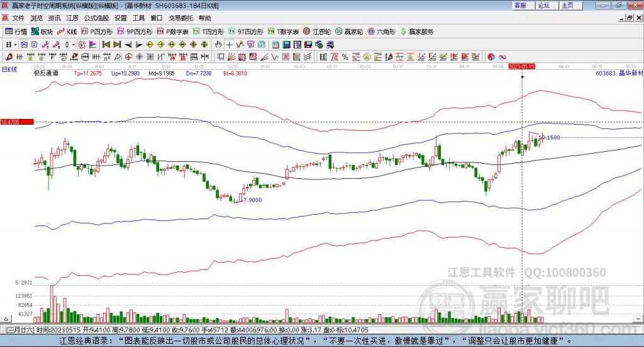Click the 10.4705 red price tag
644x347 pixels.
17,122
